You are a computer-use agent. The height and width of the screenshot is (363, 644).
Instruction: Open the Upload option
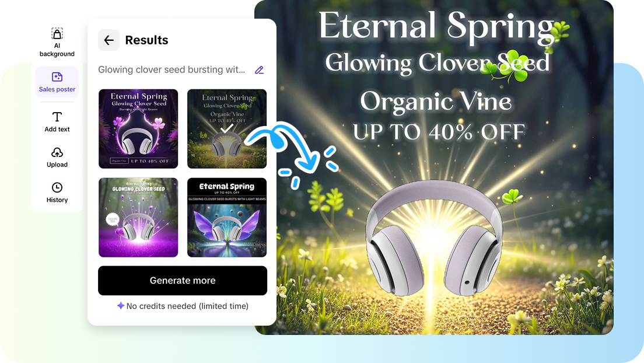[x=57, y=158]
